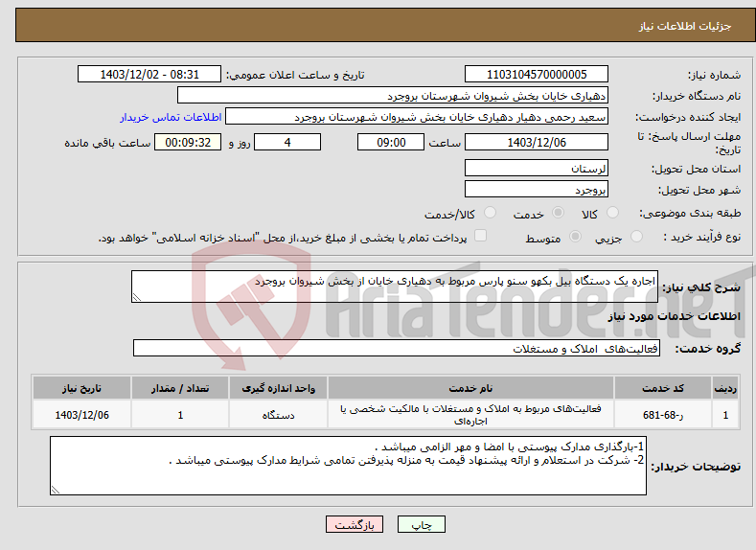756x550 pixels.
Task: Click the تعداد / مقدار column header
Action: pyautogui.click(x=180, y=388)
